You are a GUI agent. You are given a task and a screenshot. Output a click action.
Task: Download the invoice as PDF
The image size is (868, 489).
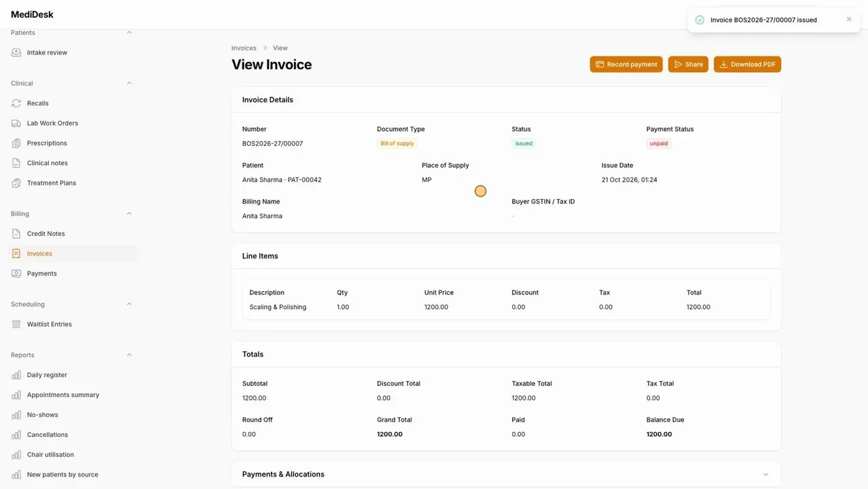click(x=747, y=65)
